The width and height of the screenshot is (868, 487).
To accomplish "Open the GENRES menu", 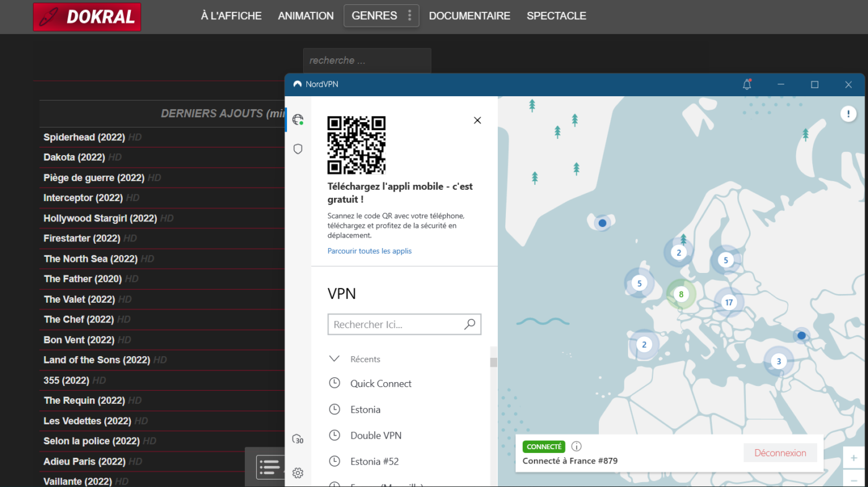I will point(374,16).
